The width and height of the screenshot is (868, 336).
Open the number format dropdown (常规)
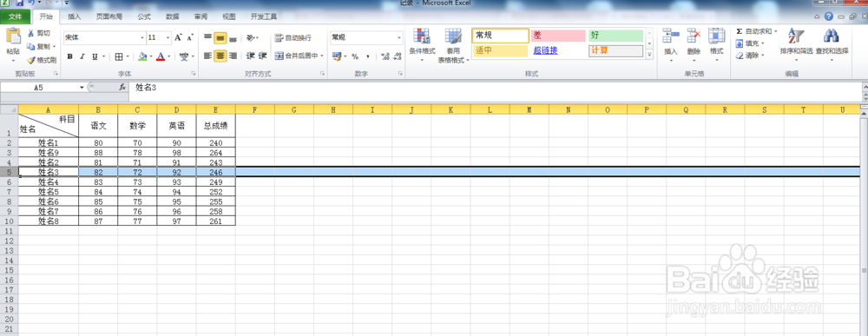point(399,37)
